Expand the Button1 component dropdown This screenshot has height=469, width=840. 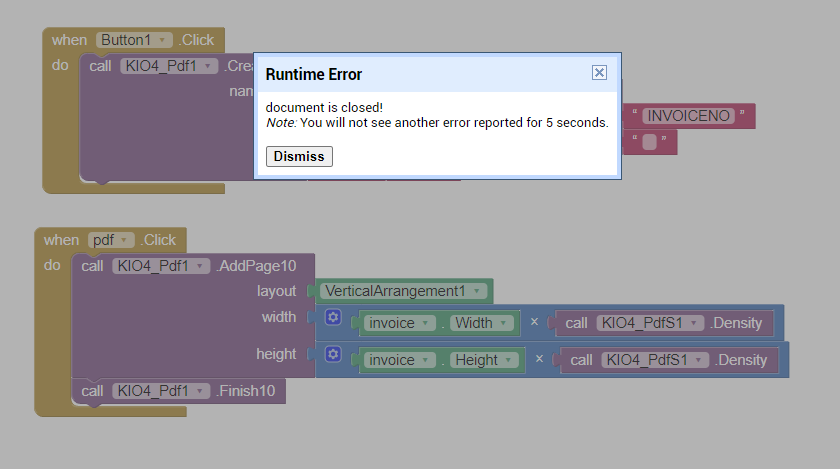tap(162, 40)
